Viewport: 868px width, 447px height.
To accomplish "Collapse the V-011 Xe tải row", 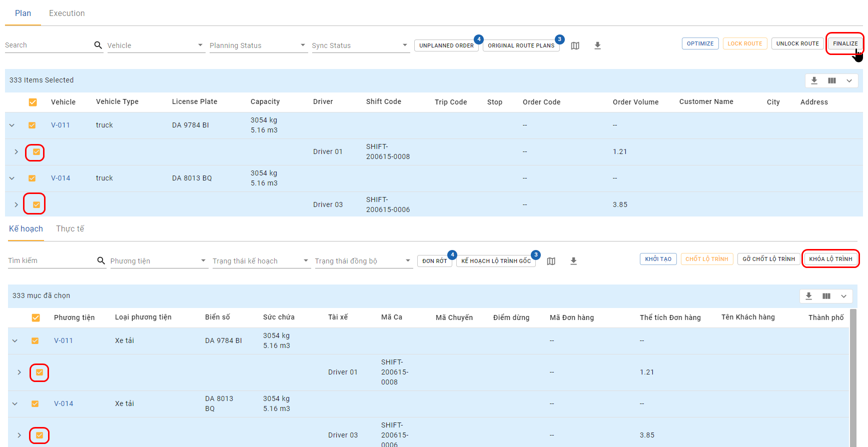I will tap(15, 340).
